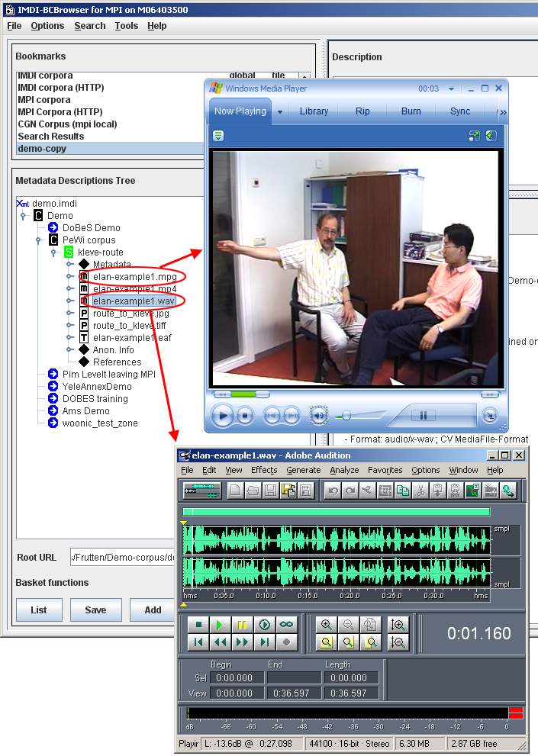Collapse the kleve-route session node

(53, 253)
